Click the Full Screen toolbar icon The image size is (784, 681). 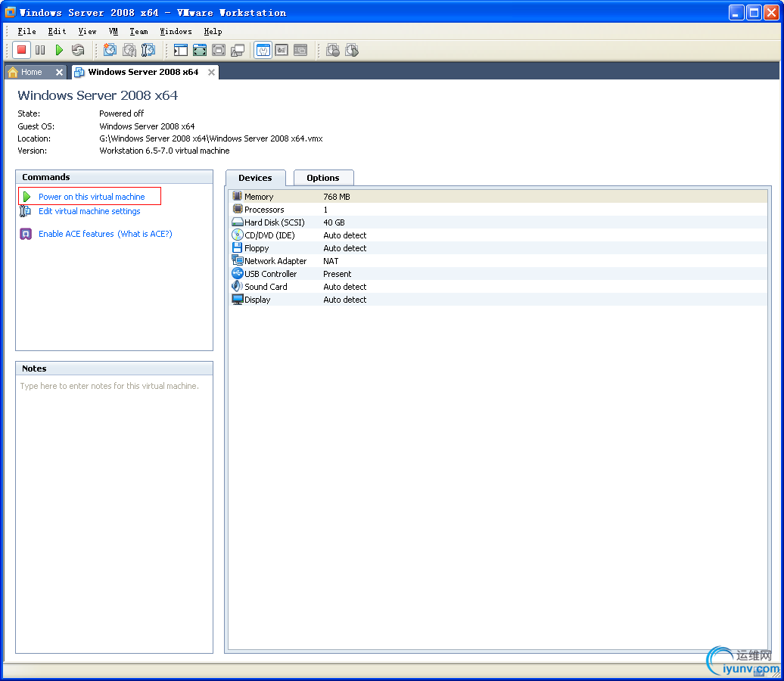pos(200,50)
